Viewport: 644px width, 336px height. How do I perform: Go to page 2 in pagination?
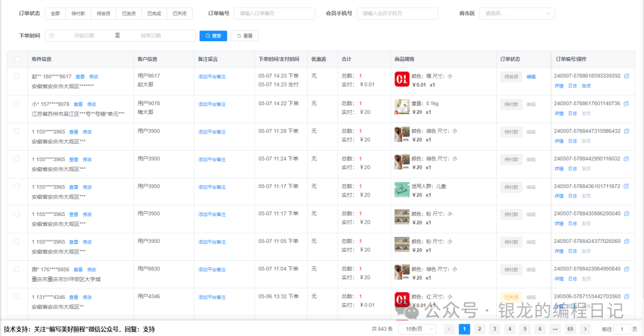479,329
